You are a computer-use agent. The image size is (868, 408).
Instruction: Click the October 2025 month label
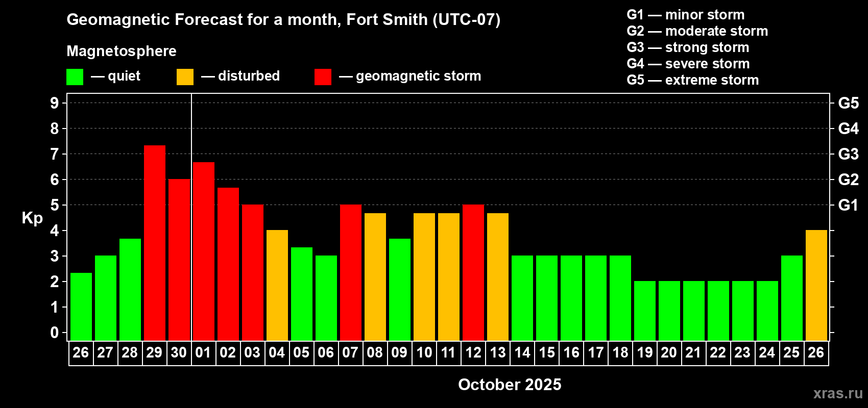coord(510,385)
